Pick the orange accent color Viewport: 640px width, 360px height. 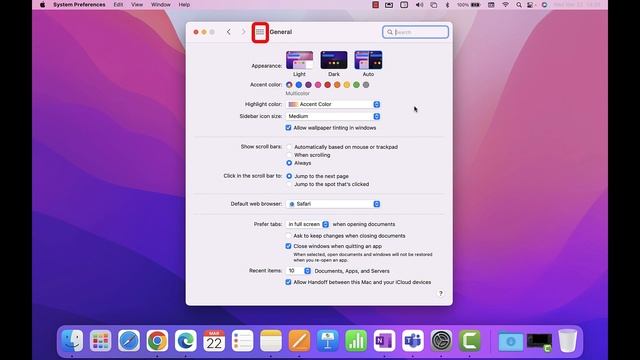click(337, 85)
